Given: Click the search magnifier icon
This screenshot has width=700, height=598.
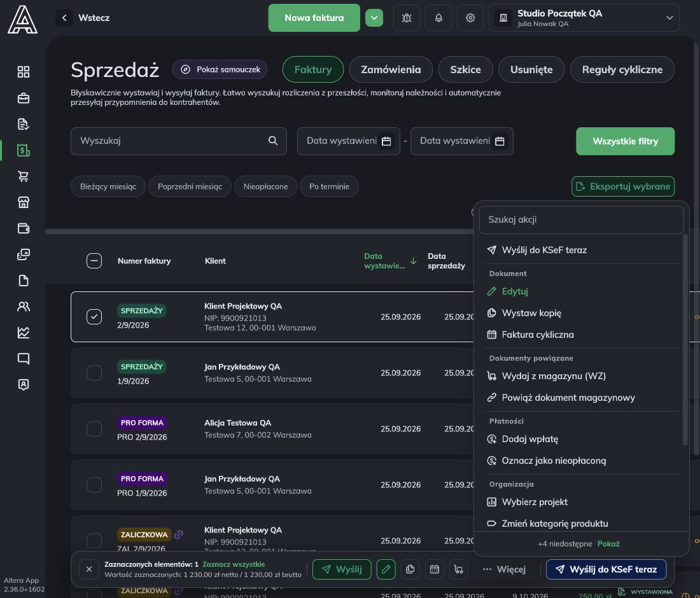Looking at the screenshot, I should pos(273,141).
